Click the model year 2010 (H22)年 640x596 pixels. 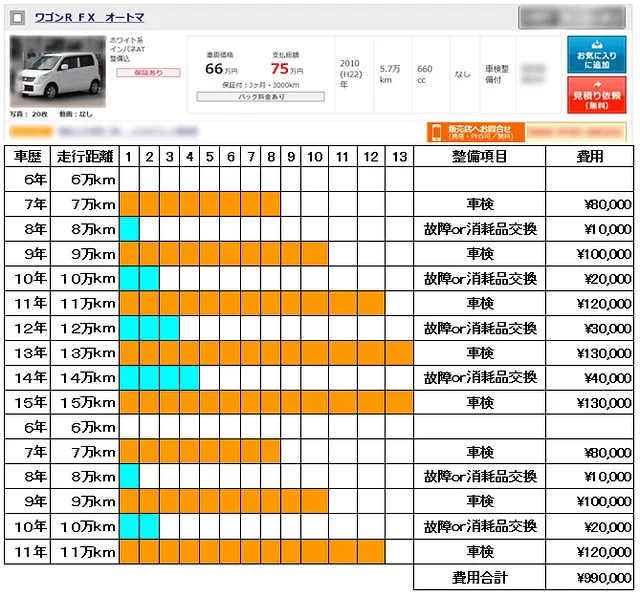[351, 74]
